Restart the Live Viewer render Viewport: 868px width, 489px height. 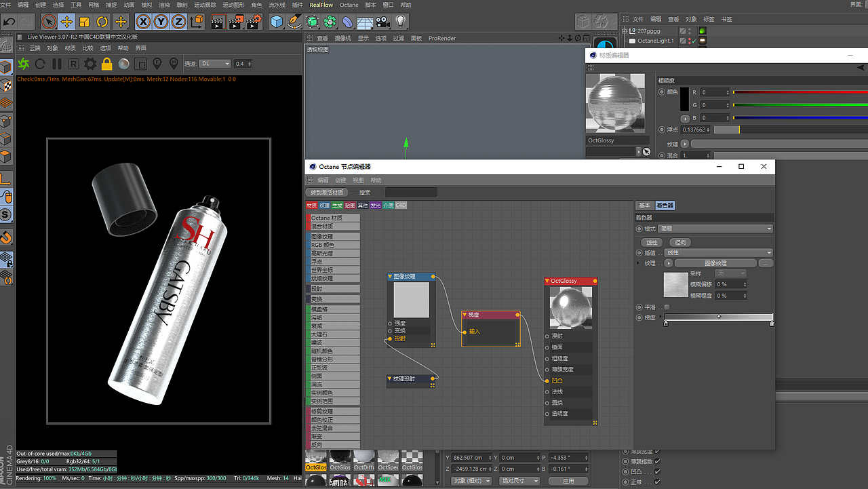(41, 63)
